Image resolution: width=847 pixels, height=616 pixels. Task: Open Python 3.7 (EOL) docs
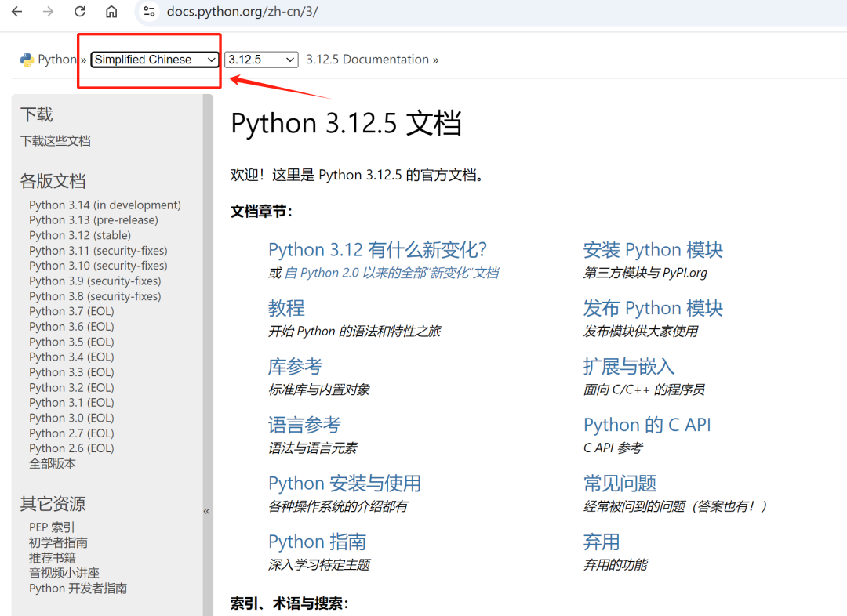[x=72, y=311]
